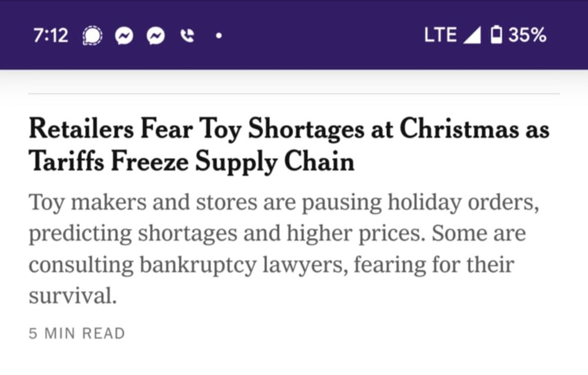The height and width of the screenshot is (375, 588).
Task: Tap the phone call notification icon
Action: (x=187, y=36)
